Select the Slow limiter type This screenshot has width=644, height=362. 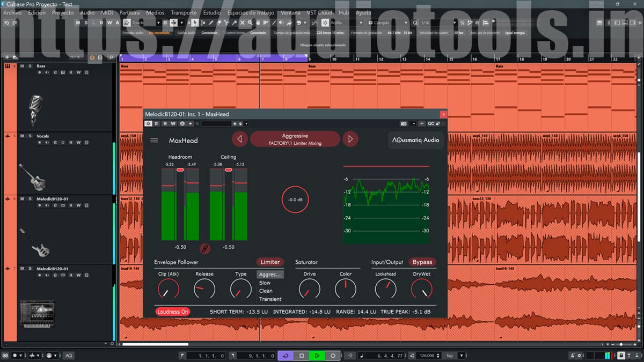265,283
